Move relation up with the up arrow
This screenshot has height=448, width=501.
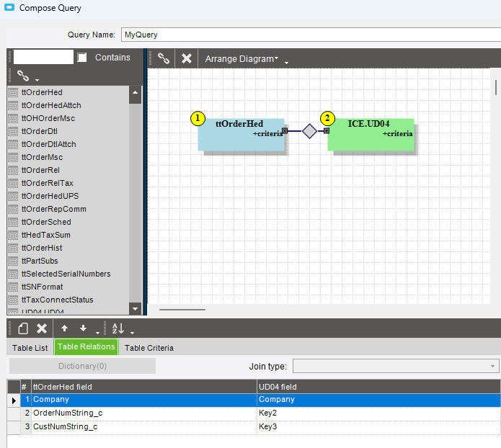click(x=64, y=328)
